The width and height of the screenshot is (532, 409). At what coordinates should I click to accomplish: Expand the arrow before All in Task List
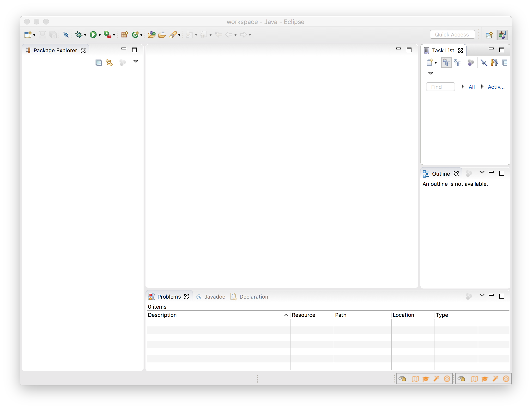tap(463, 87)
